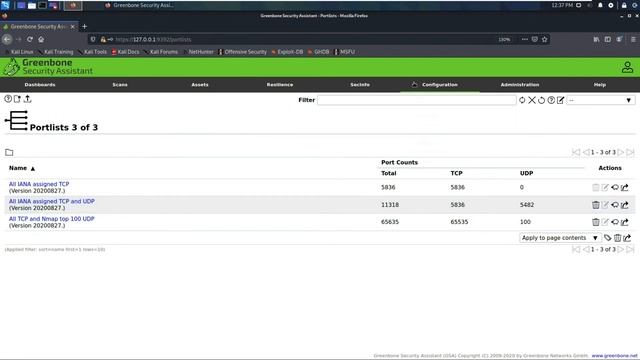
Task: Export All IANA assigned TCP and UDP portlist
Action: point(624,204)
